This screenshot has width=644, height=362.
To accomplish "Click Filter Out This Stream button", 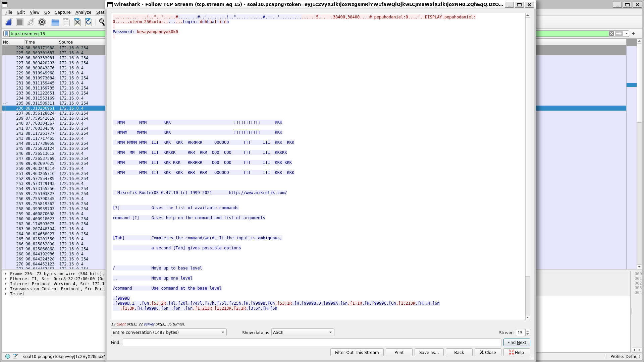I will (x=357, y=352).
